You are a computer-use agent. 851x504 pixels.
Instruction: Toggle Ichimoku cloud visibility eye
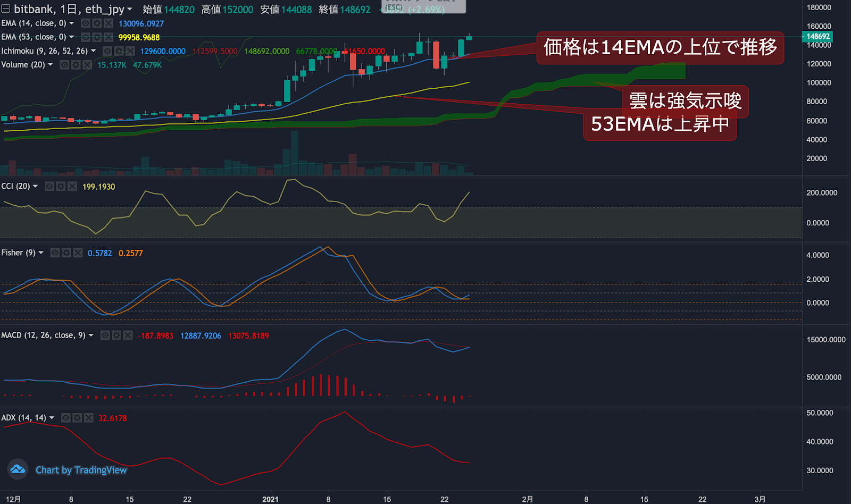(x=107, y=51)
